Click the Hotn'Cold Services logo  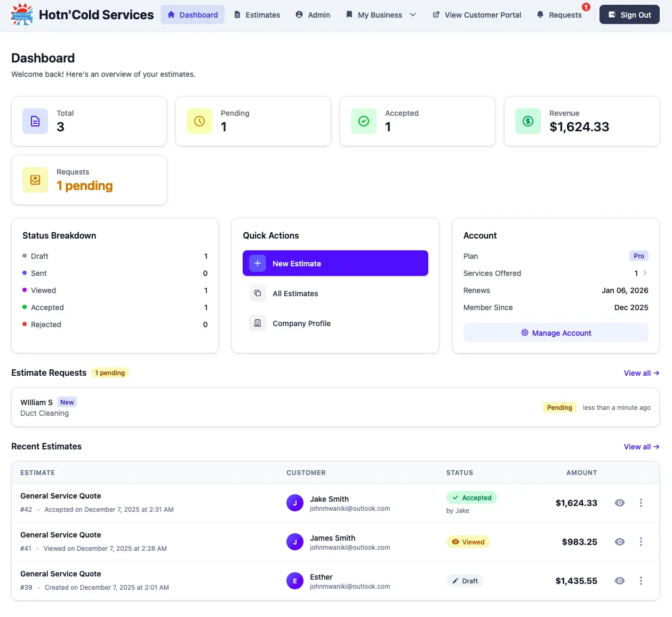click(21, 15)
